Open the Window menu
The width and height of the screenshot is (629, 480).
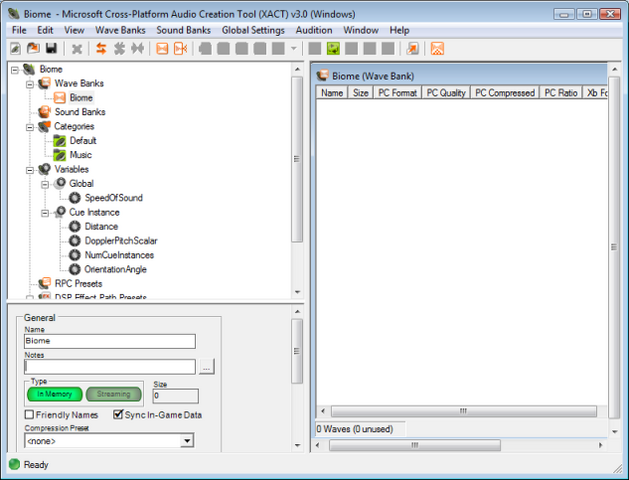(361, 30)
